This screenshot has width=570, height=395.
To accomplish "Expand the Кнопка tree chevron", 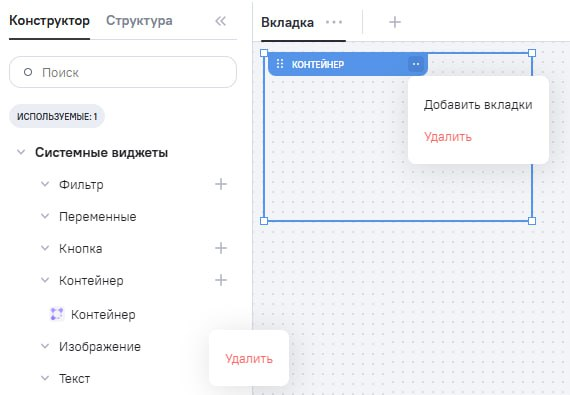I will pyautogui.click(x=45, y=248).
